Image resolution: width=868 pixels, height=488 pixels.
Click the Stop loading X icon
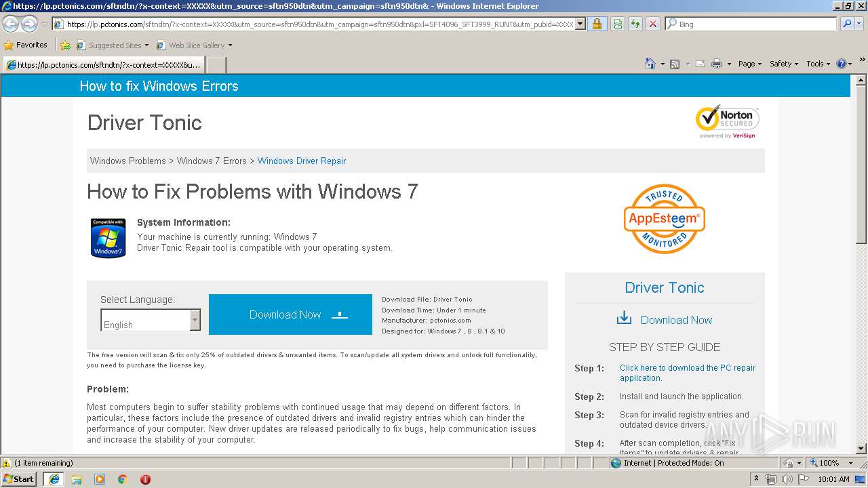(652, 24)
